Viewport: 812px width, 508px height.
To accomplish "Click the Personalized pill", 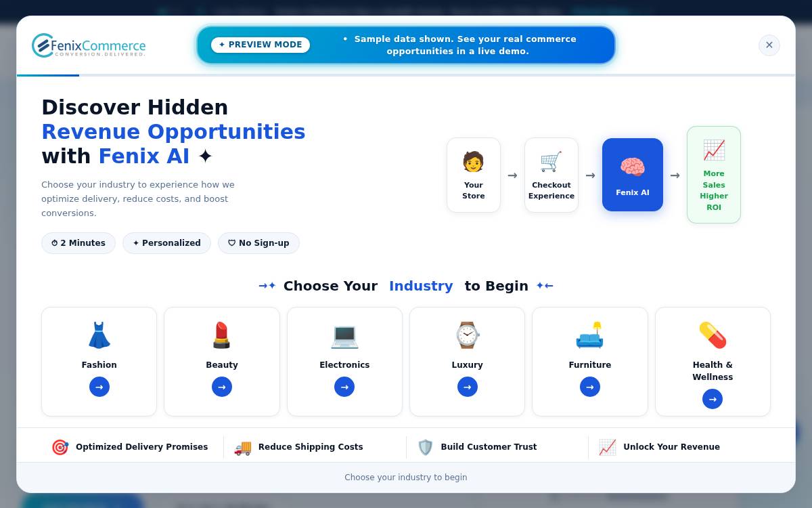I will (x=166, y=243).
